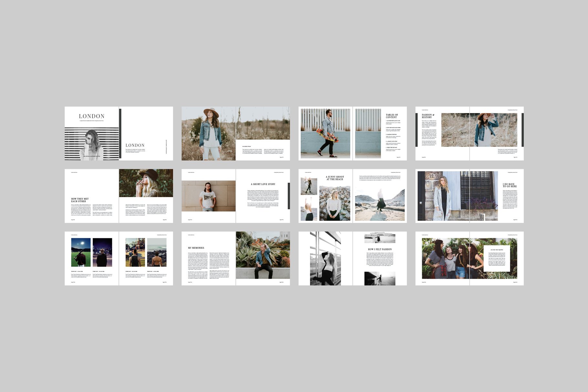This screenshot has width=588, height=392.
Task: Select the man sitting by agave plants photo
Action: pos(263,255)
